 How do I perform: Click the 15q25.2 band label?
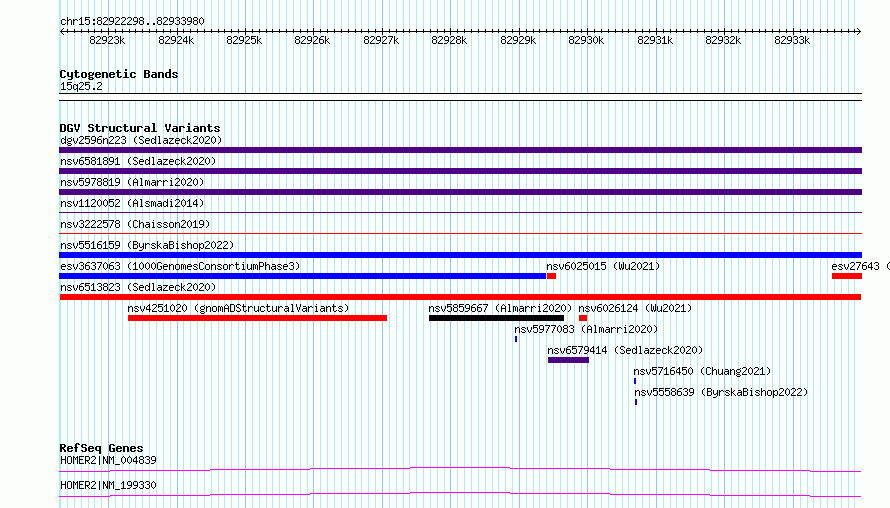(x=81, y=86)
